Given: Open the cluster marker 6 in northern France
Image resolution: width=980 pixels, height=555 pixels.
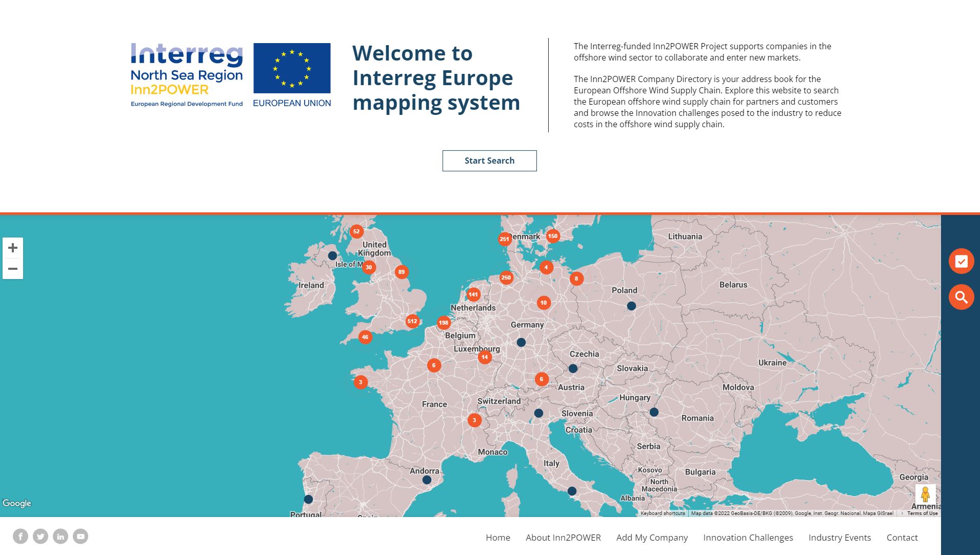Looking at the screenshot, I should (434, 365).
